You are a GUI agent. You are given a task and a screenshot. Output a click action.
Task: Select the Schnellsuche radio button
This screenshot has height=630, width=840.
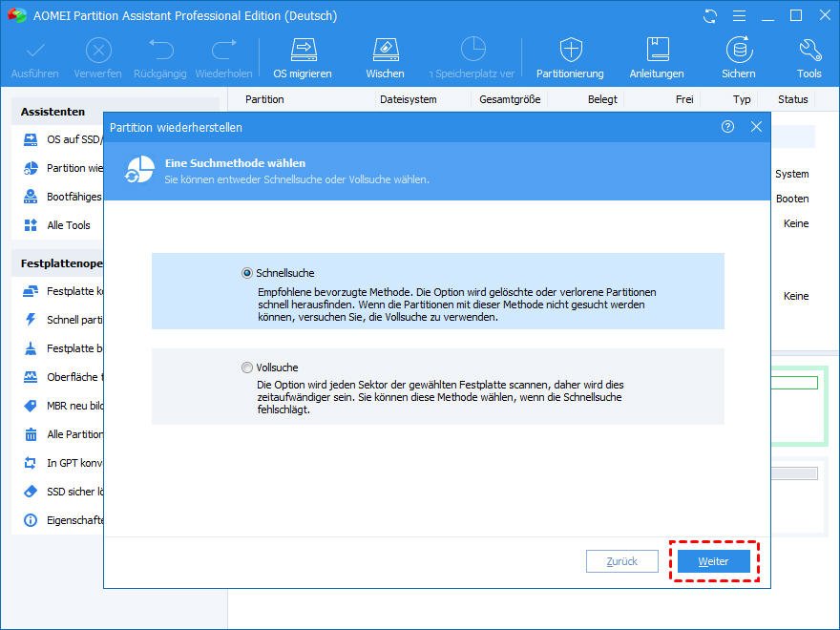pos(246,273)
